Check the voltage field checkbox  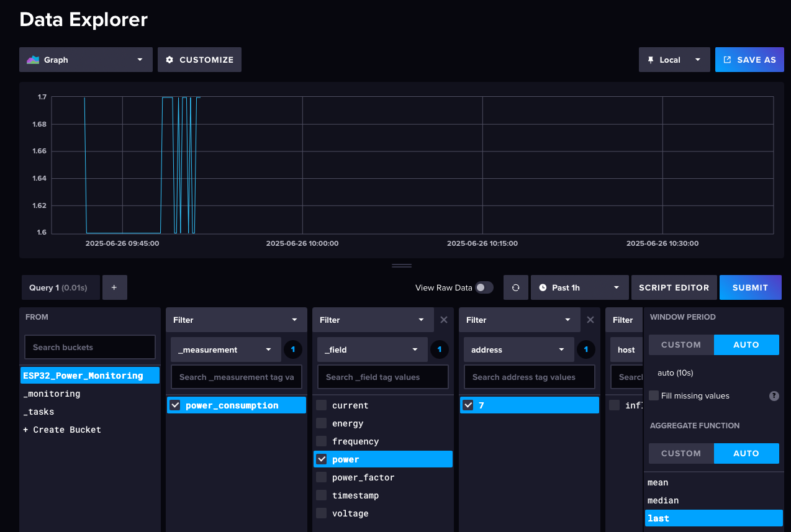pos(321,513)
